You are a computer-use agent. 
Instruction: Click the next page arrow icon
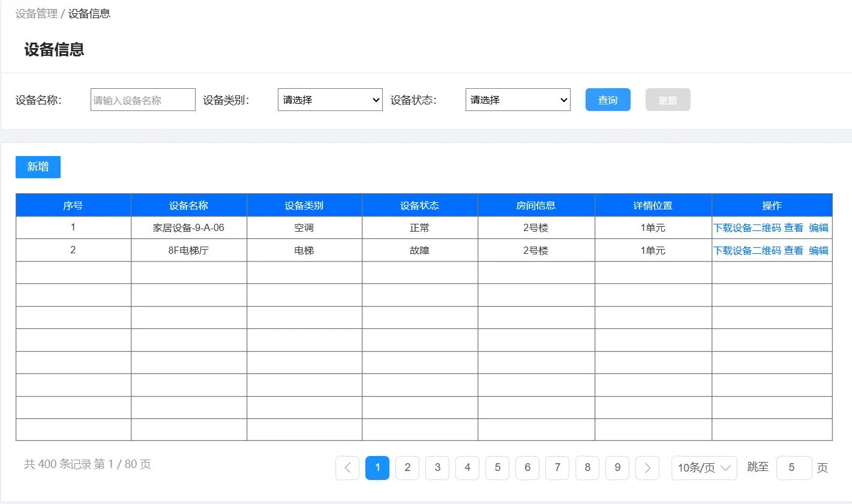click(647, 468)
